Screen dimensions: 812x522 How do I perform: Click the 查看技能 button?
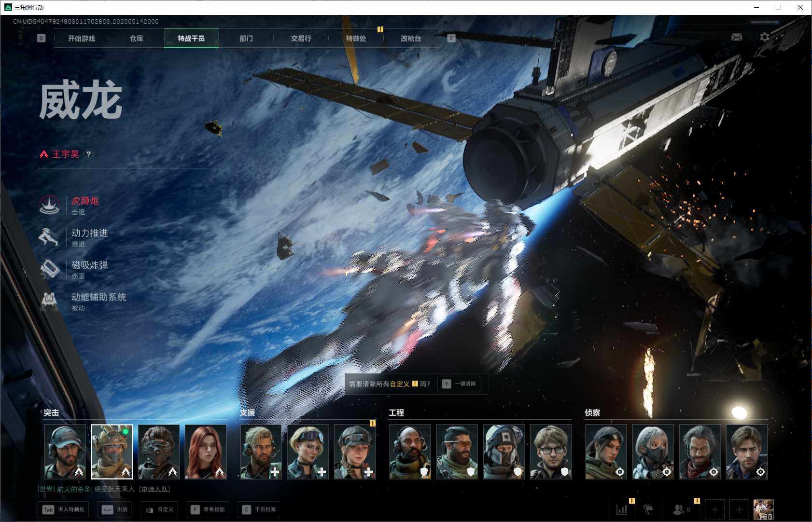tap(208, 509)
